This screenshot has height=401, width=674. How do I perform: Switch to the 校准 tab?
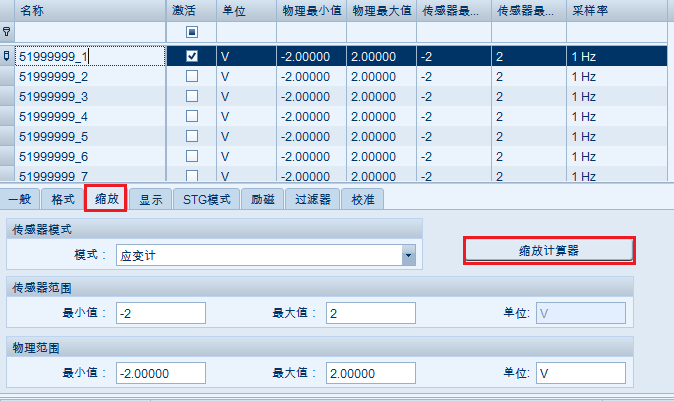[x=362, y=199]
